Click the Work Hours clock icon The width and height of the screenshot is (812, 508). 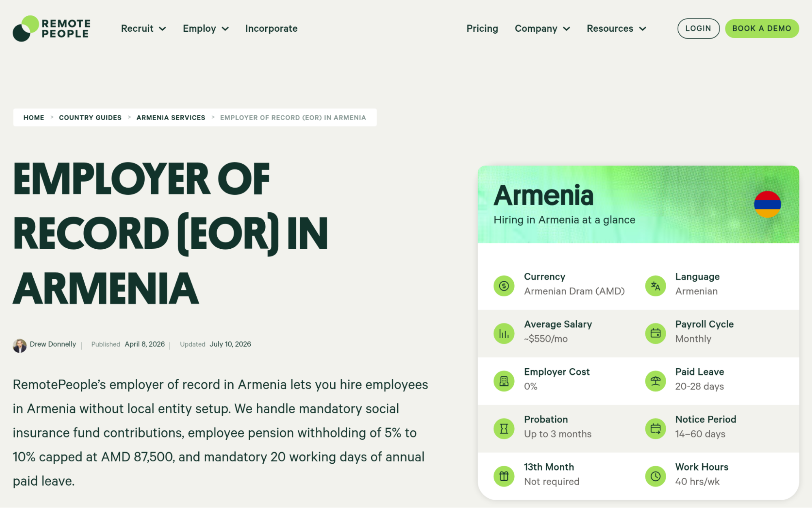pos(655,476)
